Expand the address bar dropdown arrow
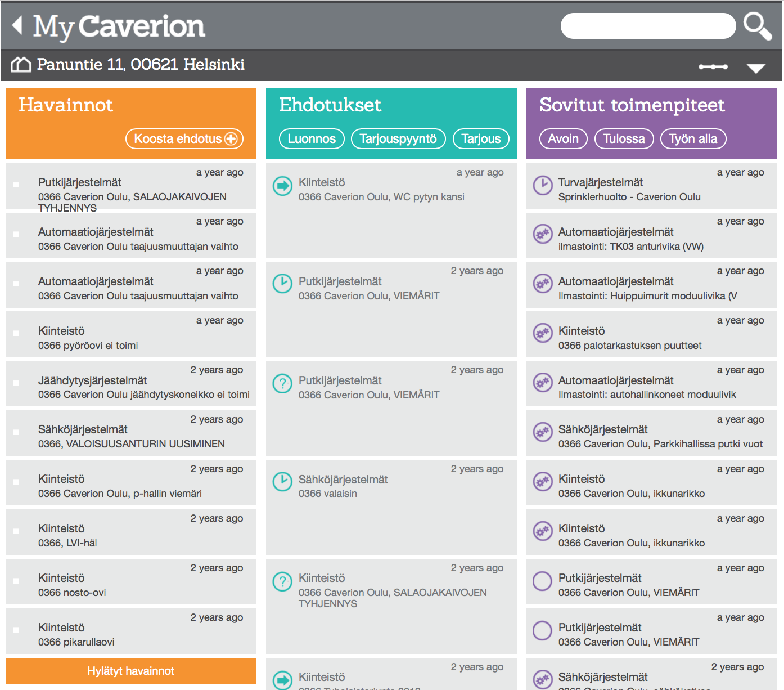 pyautogui.click(x=756, y=68)
